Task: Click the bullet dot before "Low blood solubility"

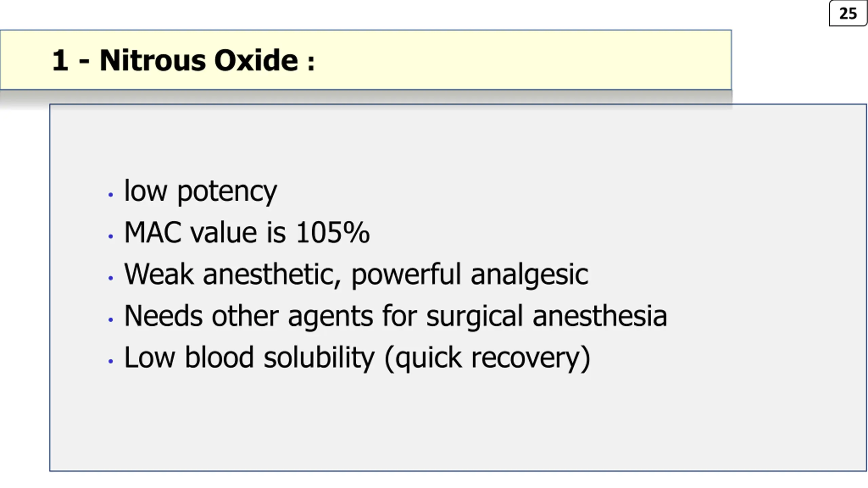Action: (111, 361)
